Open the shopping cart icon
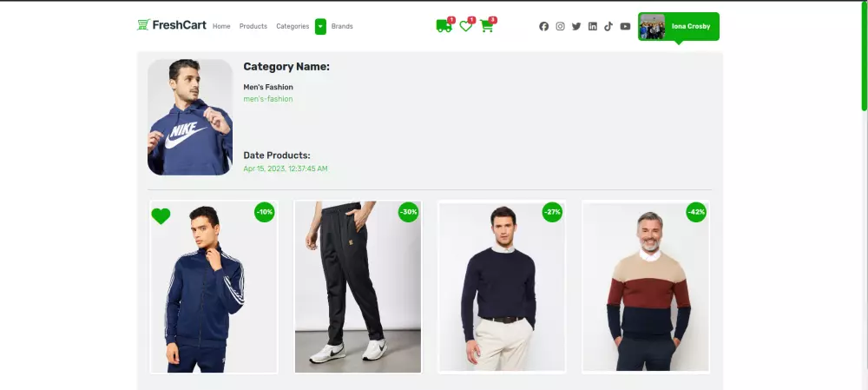Viewport: 868px width, 390px height. 487,26
